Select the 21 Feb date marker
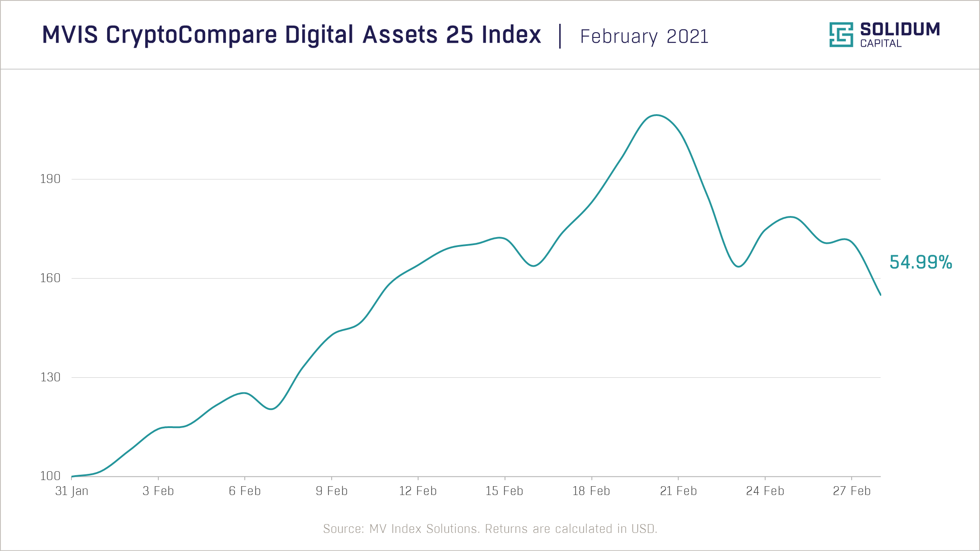The width and height of the screenshot is (980, 551). (x=678, y=491)
